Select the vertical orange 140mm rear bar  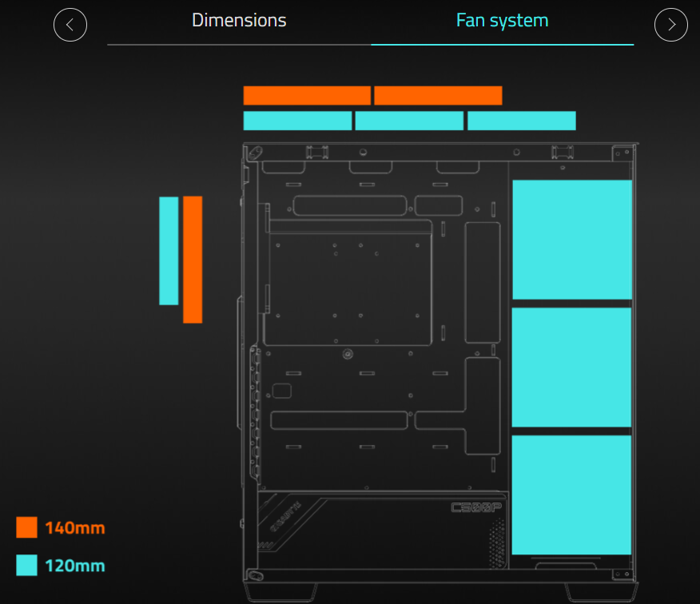(193, 260)
